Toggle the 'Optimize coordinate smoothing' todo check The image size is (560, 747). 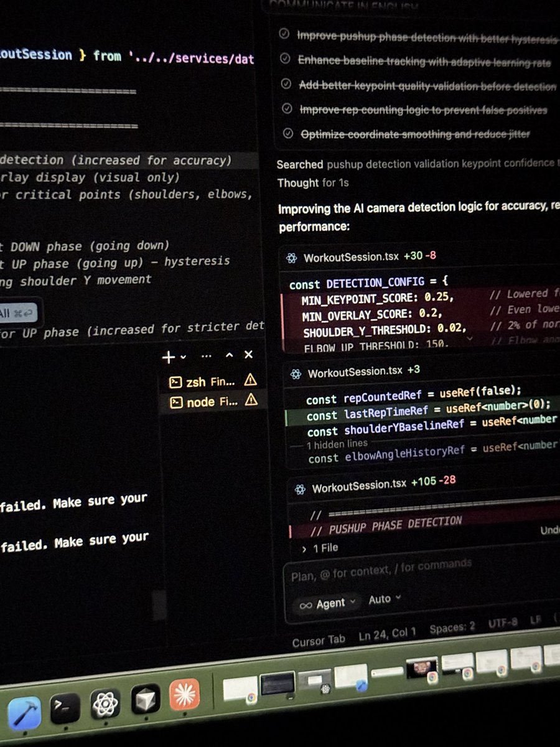(x=288, y=133)
